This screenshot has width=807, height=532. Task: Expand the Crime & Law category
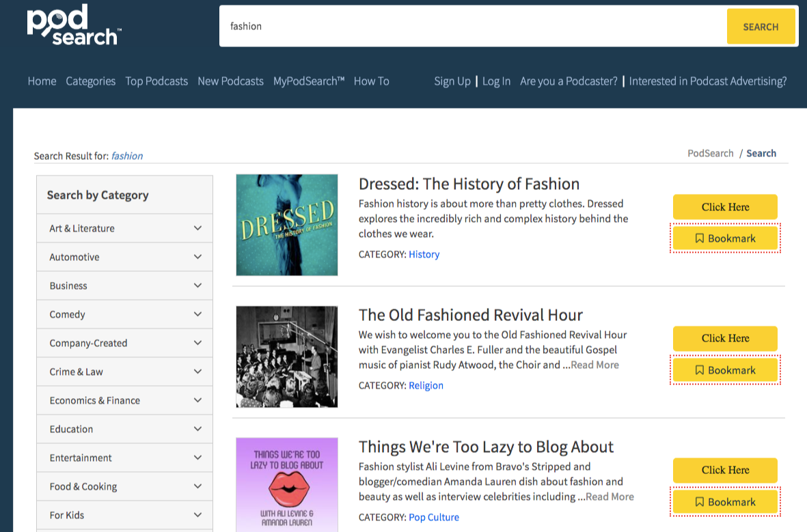pyautogui.click(x=124, y=372)
